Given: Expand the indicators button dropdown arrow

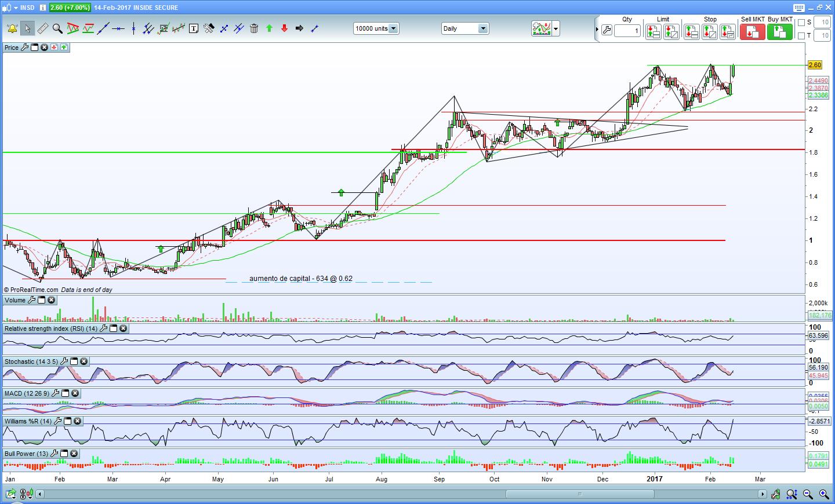Looking at the screenshot, I should click(556, 28).
